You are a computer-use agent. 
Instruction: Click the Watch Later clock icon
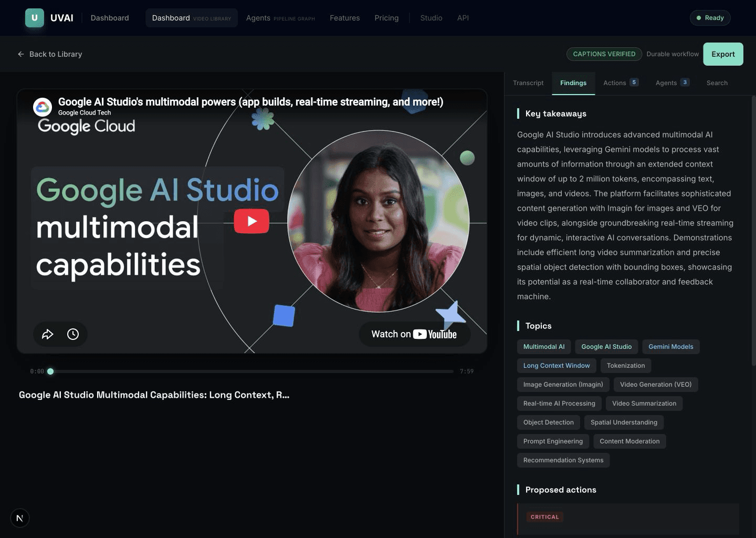(x=73, y=334)
